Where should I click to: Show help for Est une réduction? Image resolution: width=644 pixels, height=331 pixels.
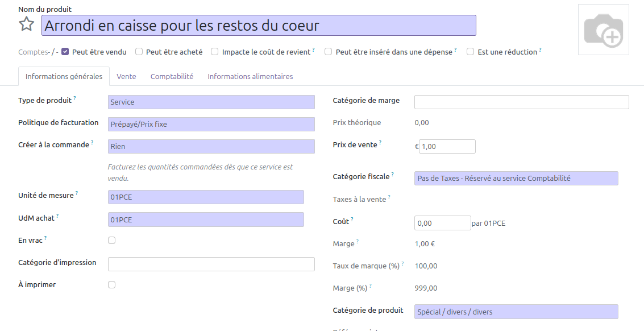(540, 49)
